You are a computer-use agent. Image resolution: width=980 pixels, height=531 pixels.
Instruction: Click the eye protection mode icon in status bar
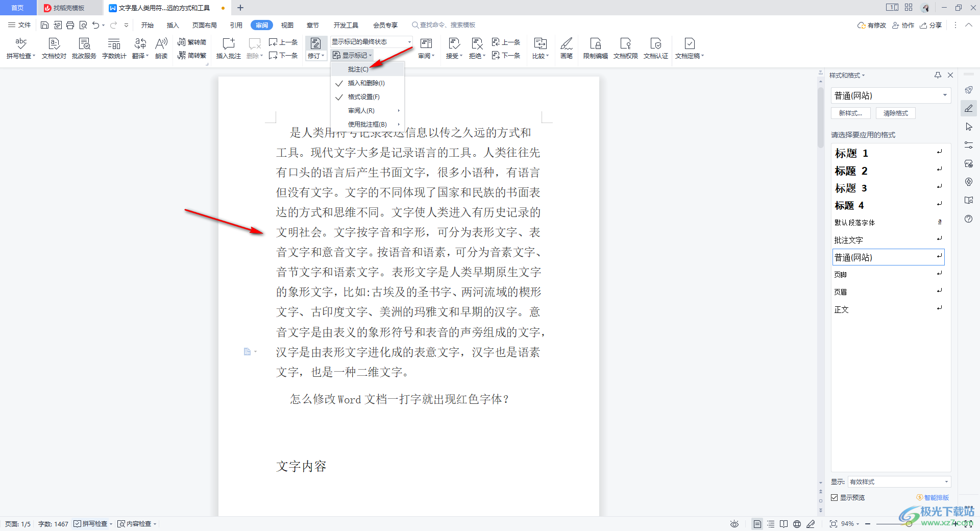pos(734,524)
